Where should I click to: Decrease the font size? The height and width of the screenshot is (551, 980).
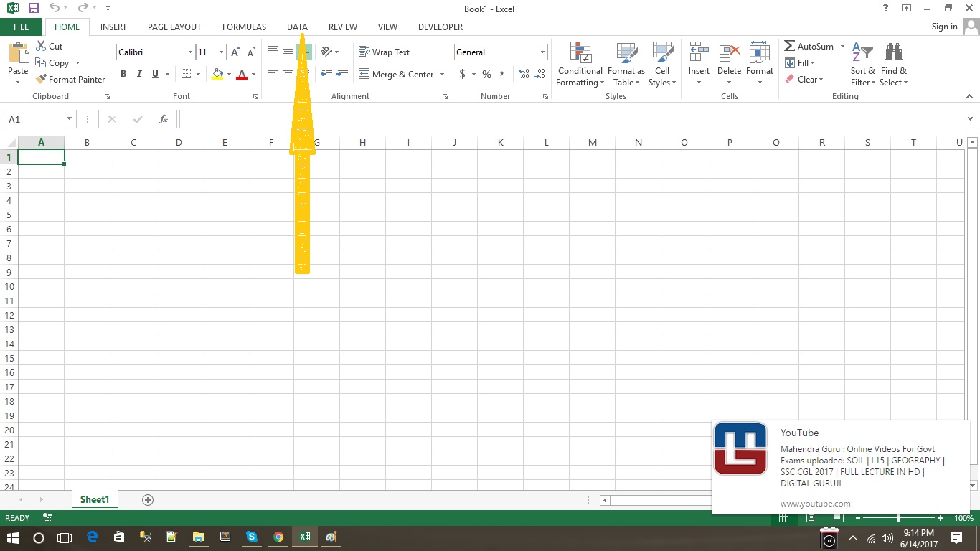pyautogui.click(x=251, y=52)
